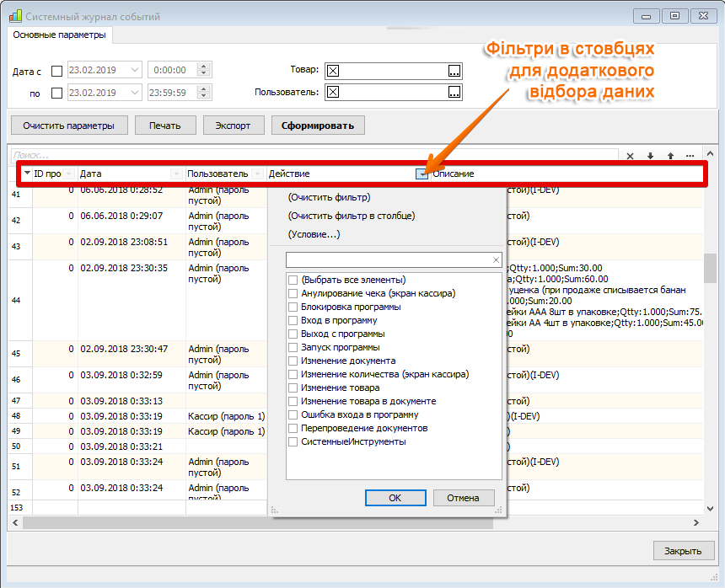Collapse the search panel chevron up

(x=710, y=153)
